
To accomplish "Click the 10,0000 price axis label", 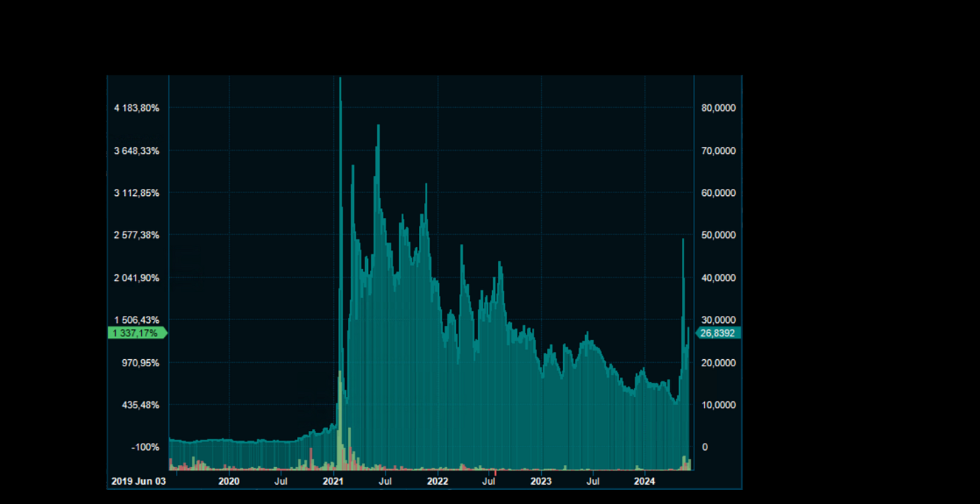I will click(x=719, y=405).
